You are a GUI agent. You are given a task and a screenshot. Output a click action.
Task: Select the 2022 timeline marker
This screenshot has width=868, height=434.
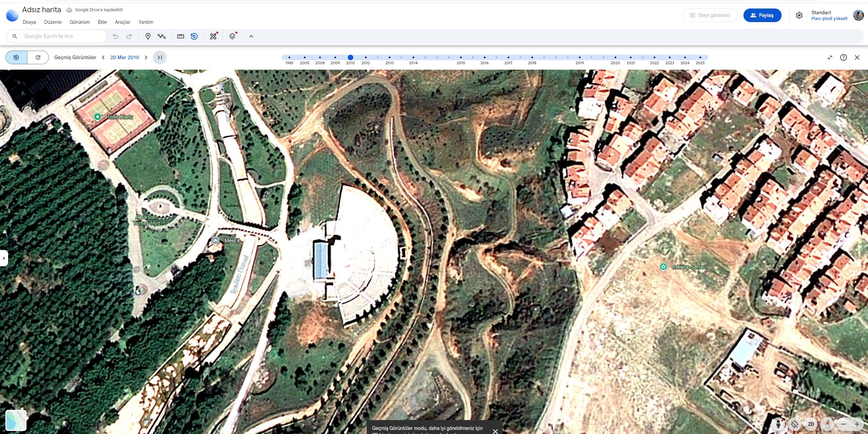coord(654,57)
